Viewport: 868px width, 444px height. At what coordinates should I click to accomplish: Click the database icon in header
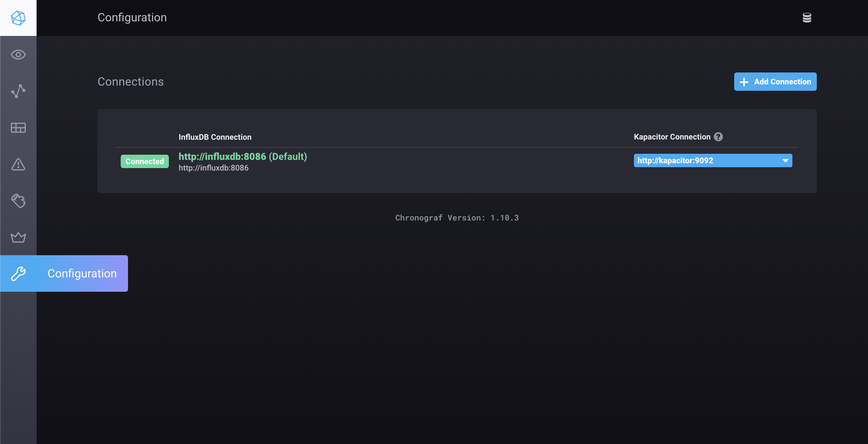coord(807,17)
